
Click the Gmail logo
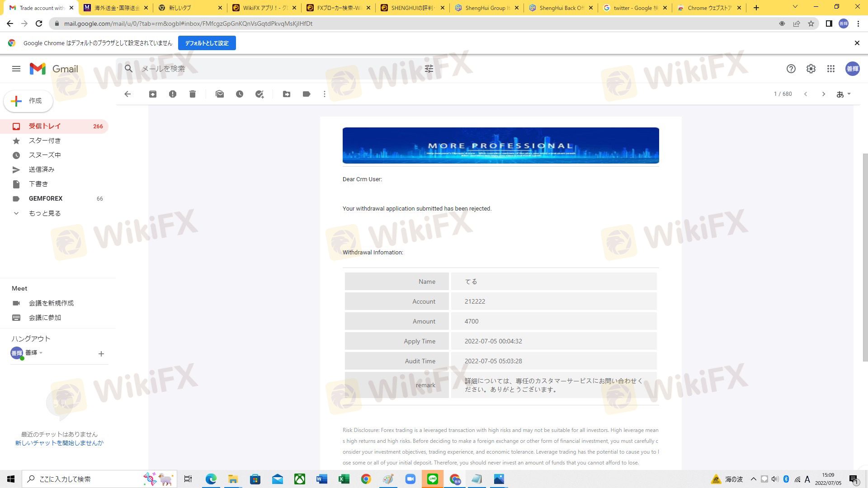[54, 69]
